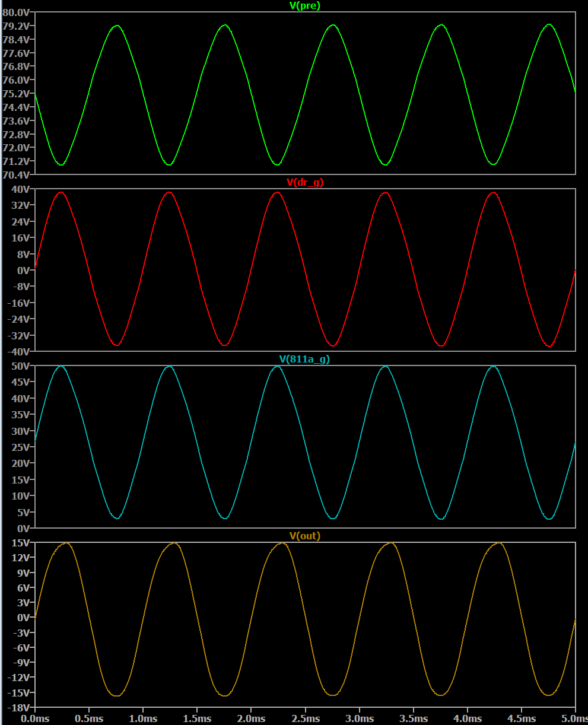This screenshot has height=725, width=588.
Task: Click the 5.0ms time axis label
Action: [x=573, y=718]
